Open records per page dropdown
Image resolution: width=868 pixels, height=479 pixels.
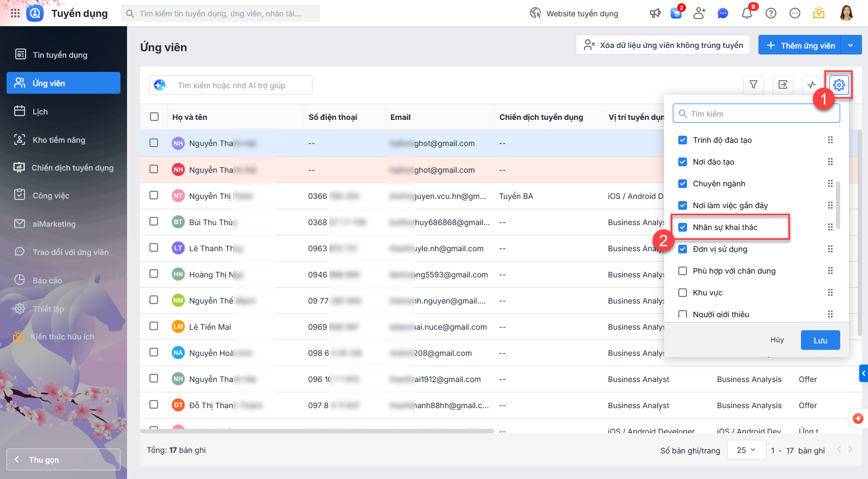pos(746,450)
